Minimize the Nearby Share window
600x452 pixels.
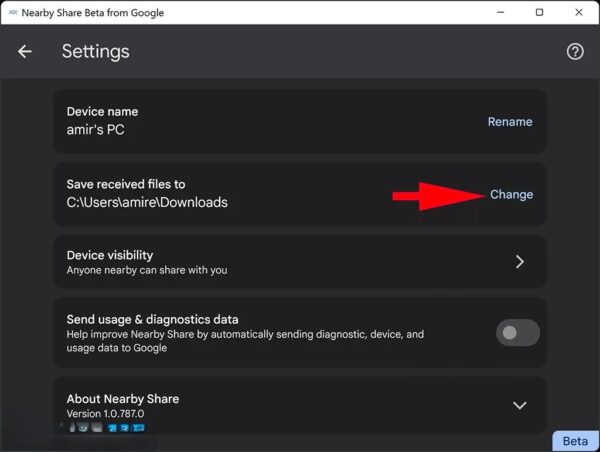coord(500,13)
